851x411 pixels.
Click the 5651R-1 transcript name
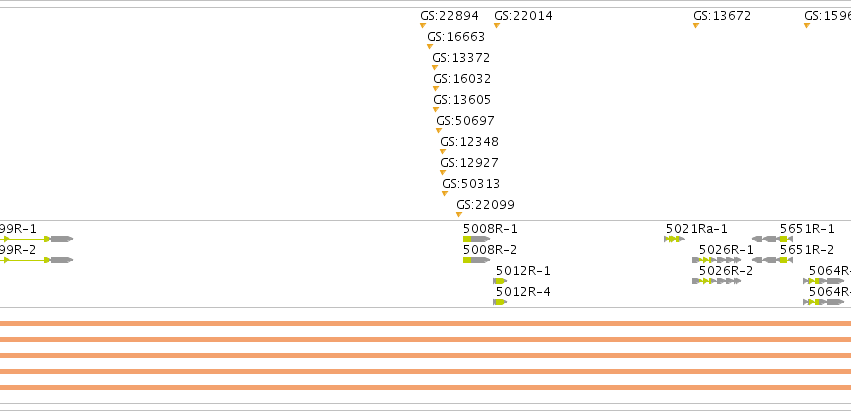(807, 229)
